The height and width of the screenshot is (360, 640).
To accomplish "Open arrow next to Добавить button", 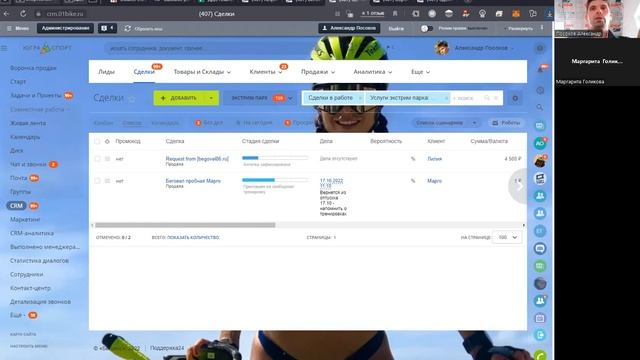I will click(211, 98).
